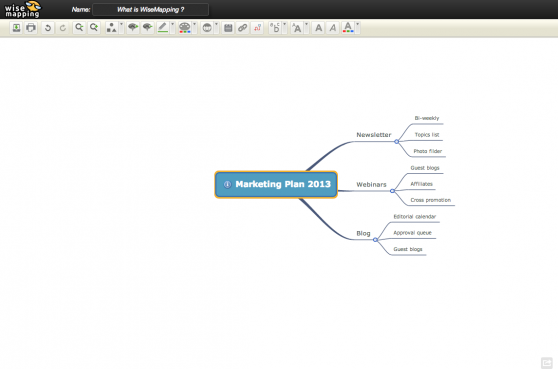The image size is (558, 369).
Task: Undo the last change
Action: (48, 28)
